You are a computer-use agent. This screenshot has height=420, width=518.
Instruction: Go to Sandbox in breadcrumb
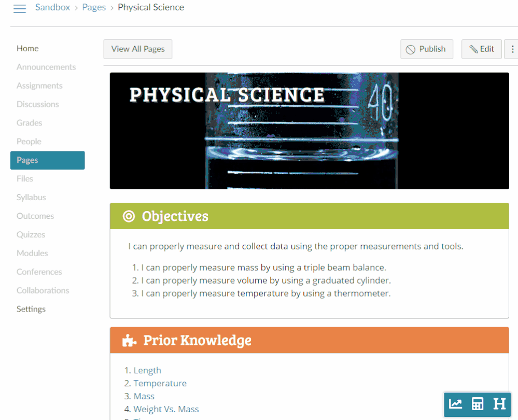(x=52, y=7)
